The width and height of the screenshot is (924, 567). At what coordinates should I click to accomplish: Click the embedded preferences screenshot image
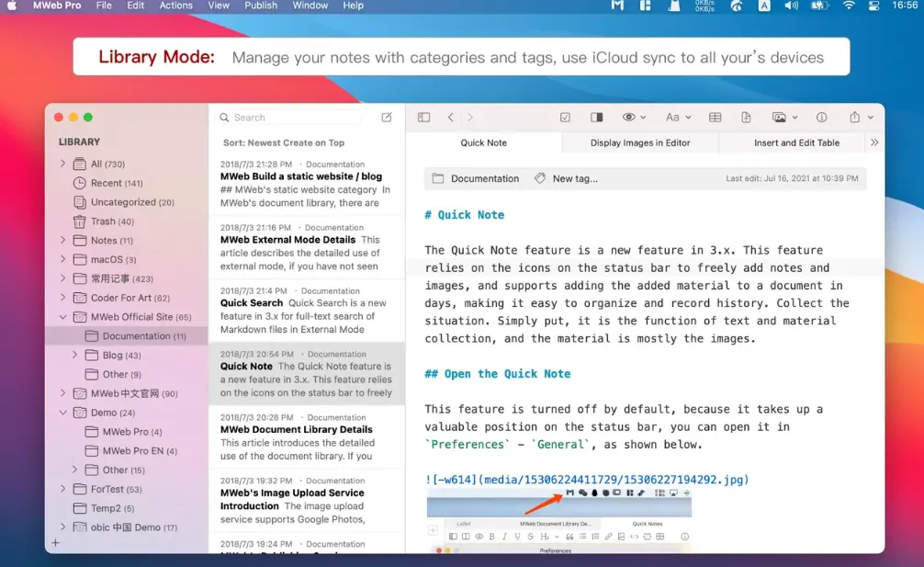coord(558,520)
